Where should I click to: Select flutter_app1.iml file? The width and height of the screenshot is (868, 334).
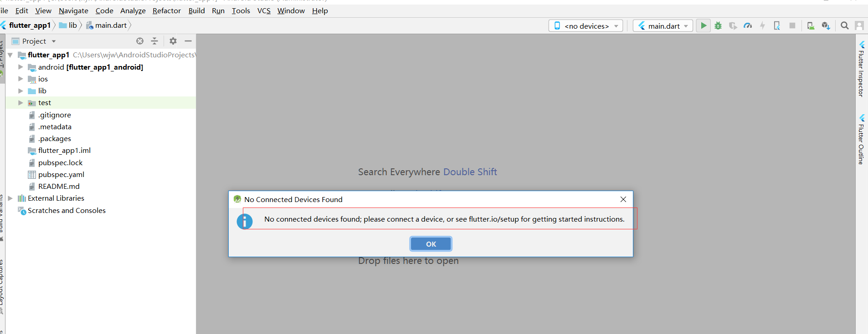tap(64, 150)
